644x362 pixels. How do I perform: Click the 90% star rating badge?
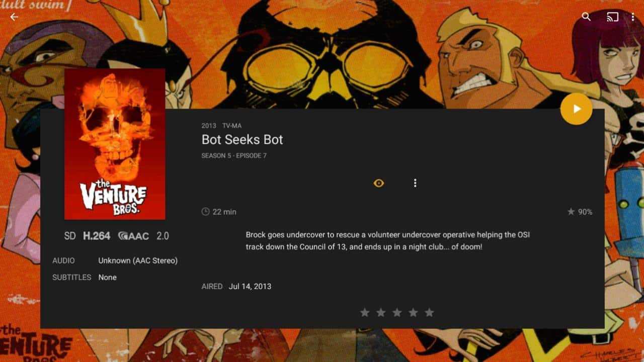(580, 212)
